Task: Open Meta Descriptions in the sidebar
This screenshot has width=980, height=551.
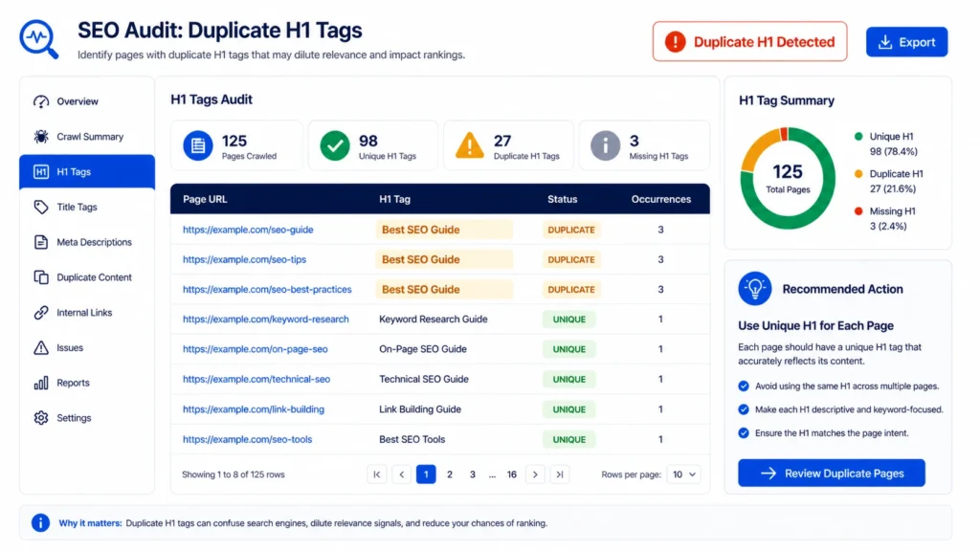Action: [87, 242]
